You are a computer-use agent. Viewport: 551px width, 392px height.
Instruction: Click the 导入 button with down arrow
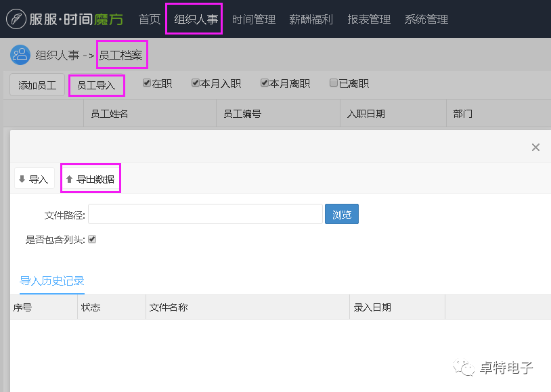click(34, 179)
